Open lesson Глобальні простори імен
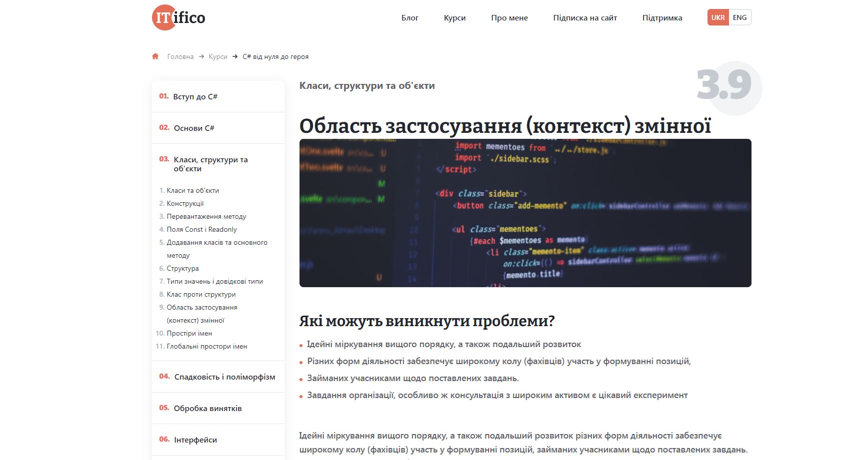Image resolution: width=868 pixels, height=460 pixels. [206, 346]
